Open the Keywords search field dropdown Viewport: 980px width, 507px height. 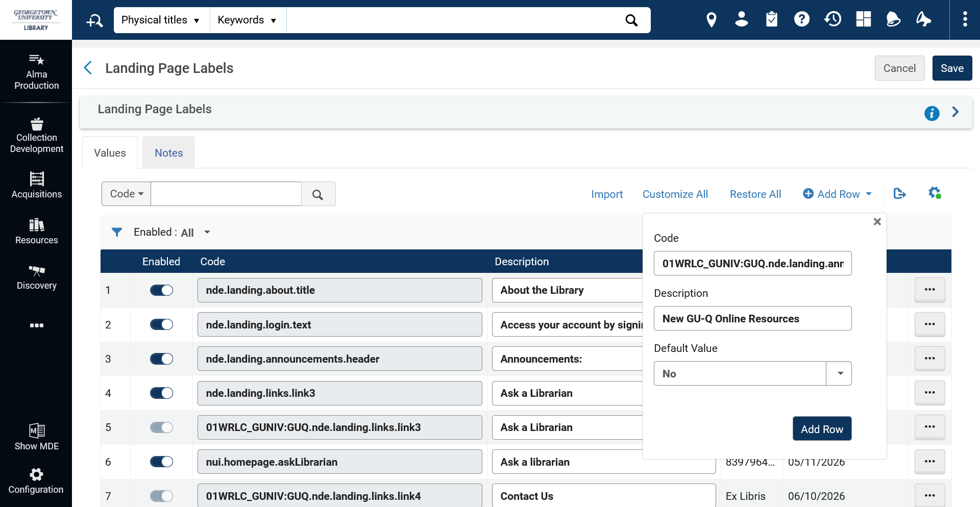coord(248,20)
